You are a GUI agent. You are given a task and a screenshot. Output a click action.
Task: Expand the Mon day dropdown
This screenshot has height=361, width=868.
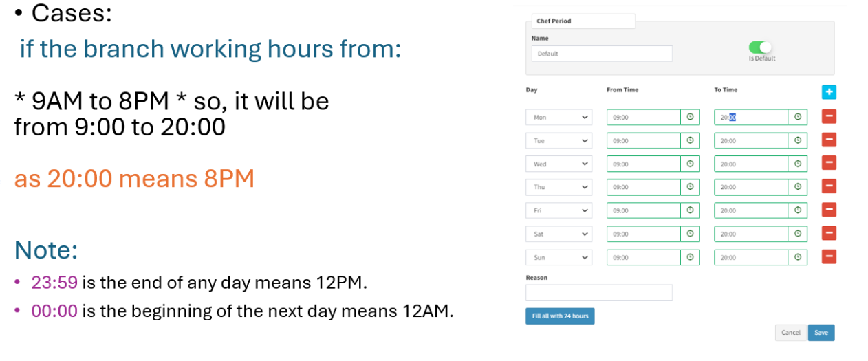click(558, 117)
